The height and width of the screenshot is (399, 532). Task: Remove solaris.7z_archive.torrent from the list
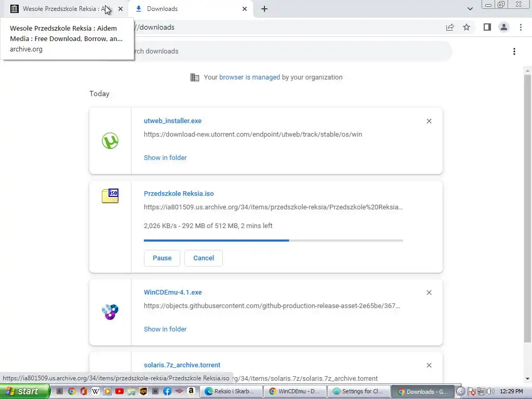pyautogui.click(x=429, y=365)
